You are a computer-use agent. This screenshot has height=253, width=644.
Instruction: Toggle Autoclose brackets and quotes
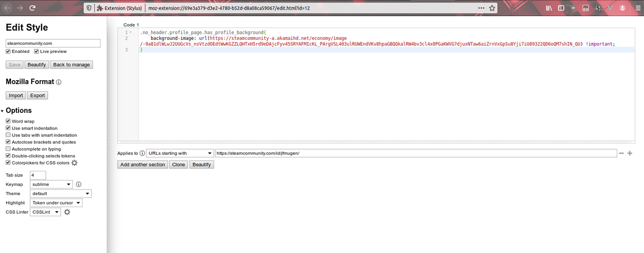(x=8, y=142)
